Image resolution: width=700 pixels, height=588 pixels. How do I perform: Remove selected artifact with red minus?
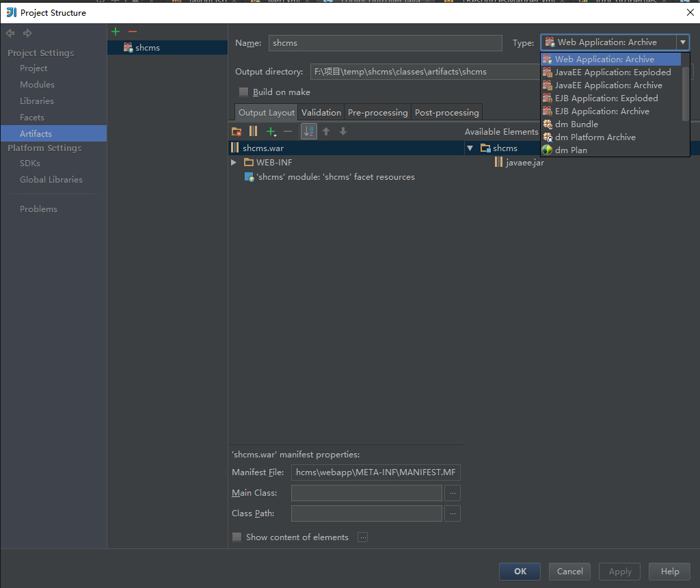[133, 31]
